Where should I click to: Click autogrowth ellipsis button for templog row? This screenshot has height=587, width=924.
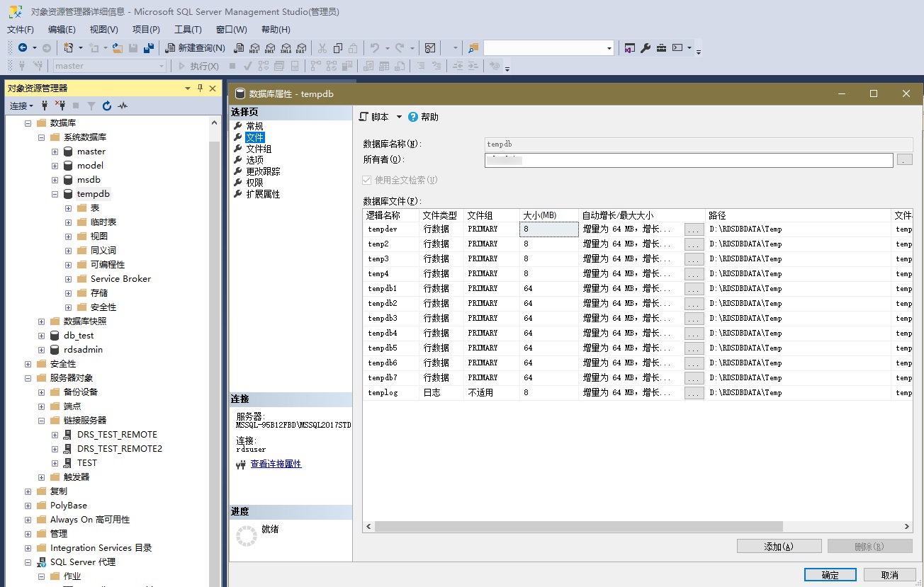click(694, 393)
